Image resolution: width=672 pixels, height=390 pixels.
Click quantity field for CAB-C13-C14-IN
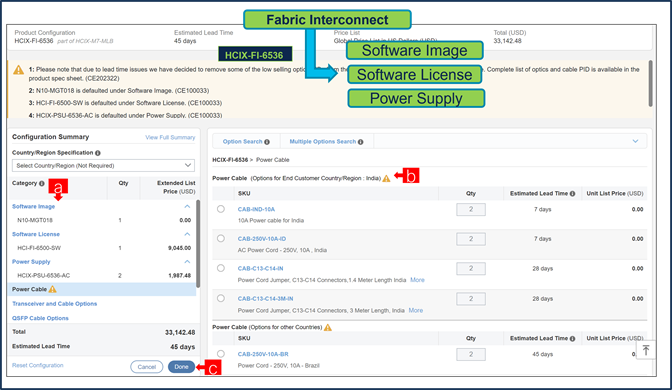tap(471, 269)
